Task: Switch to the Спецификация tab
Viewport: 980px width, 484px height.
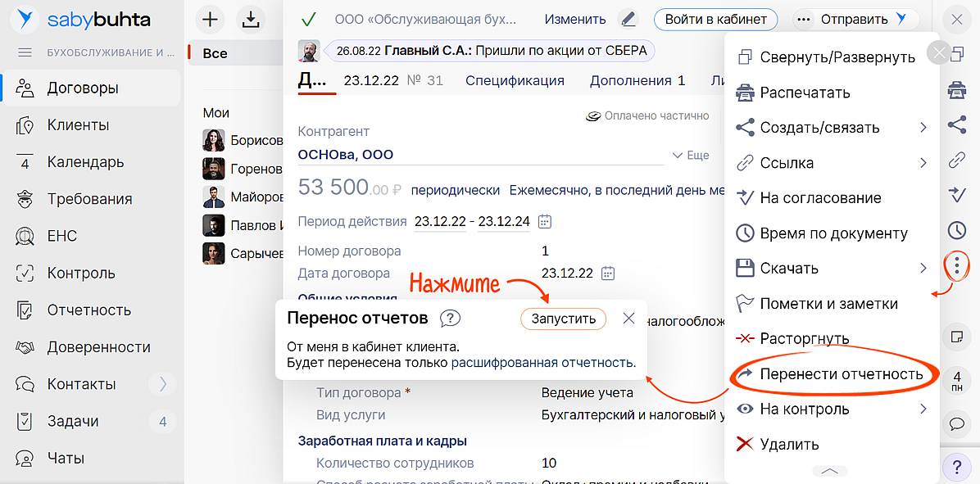Action: (x=515, y=80)
